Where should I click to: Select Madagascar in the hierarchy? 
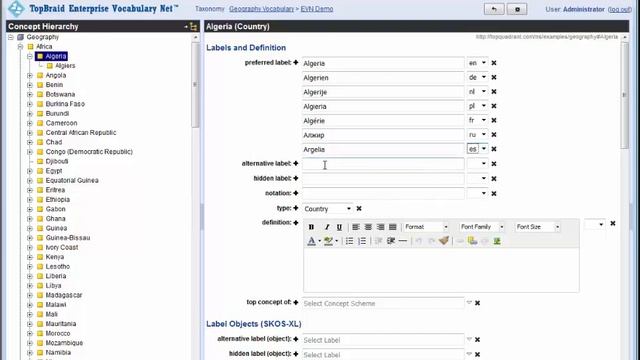[x=64, y=295]
